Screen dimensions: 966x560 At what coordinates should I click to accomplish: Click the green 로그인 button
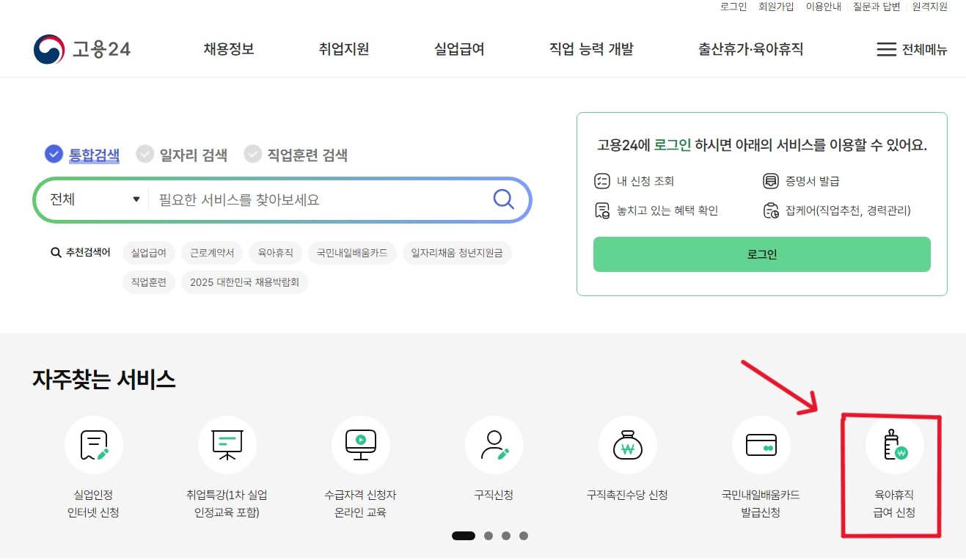click(761, 254)
